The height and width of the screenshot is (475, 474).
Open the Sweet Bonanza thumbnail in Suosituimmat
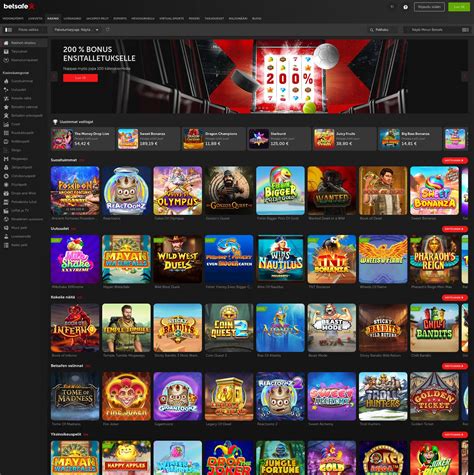coord(434,191)
